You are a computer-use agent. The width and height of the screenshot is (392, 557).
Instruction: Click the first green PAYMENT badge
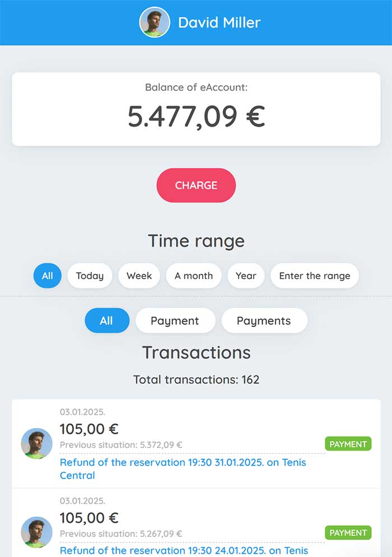coord(348,444)
